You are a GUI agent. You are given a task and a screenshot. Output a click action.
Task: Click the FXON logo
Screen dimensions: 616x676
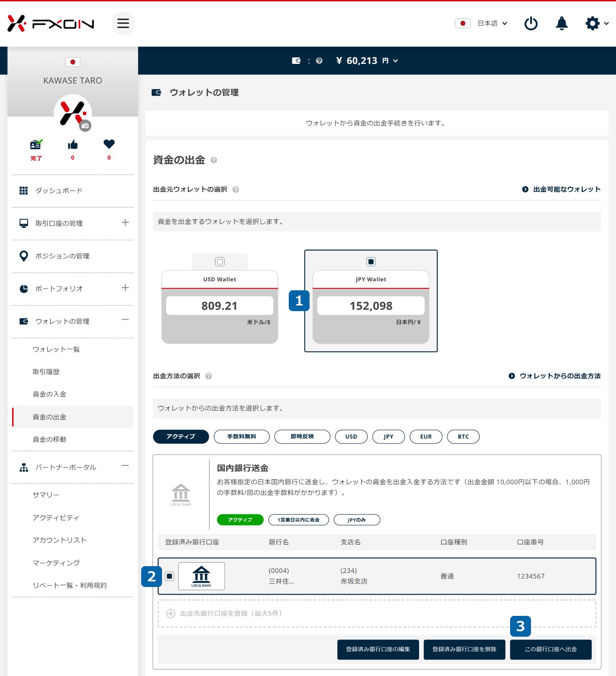point(51,24)
